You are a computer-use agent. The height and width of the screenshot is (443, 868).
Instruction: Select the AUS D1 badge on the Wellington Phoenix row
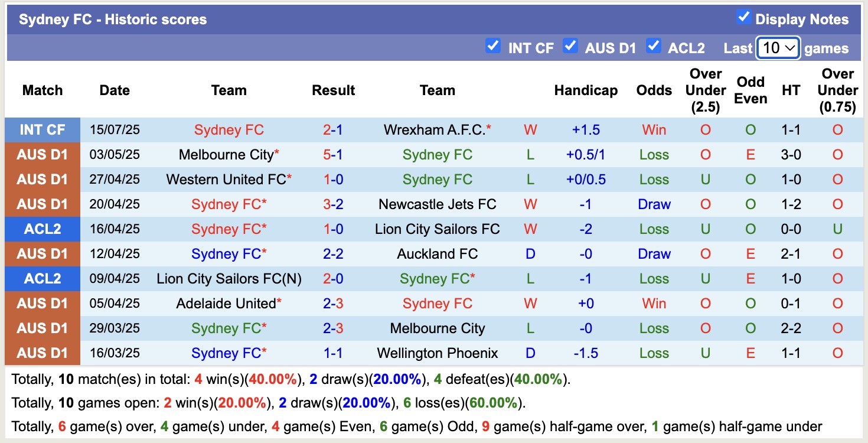tap(41, 353)
